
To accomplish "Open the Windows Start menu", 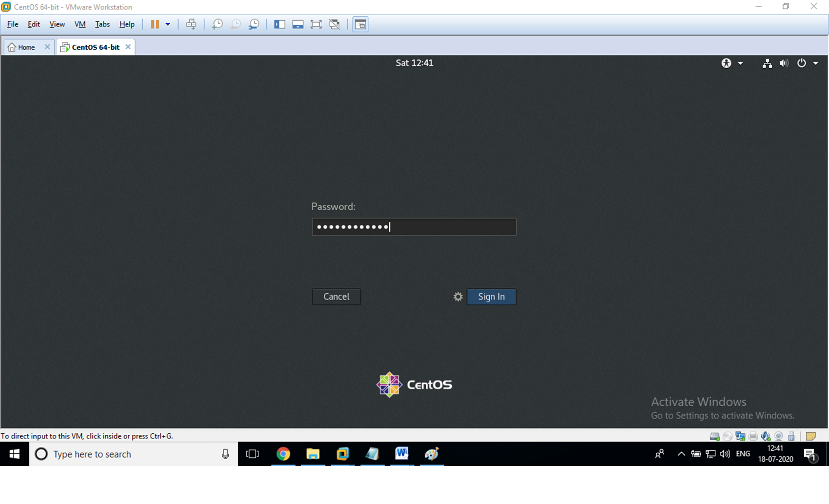I will pos(14,454).
